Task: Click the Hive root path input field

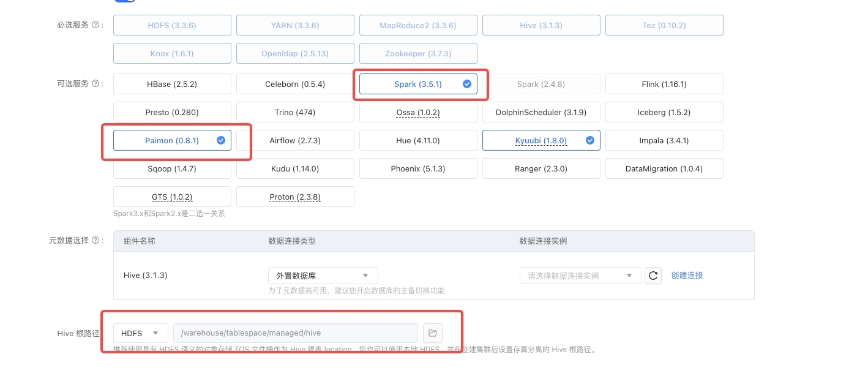Action: pyautogui.click(x=296, y=333)
